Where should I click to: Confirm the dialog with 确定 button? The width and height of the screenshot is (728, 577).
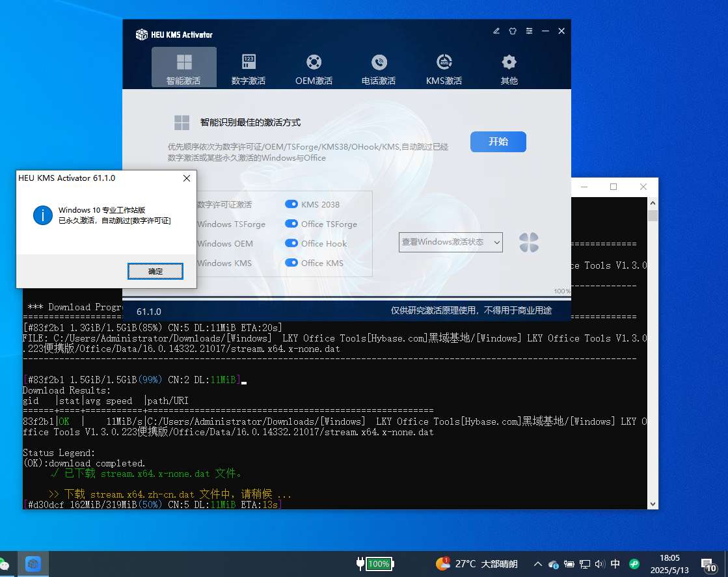[155, 271]
